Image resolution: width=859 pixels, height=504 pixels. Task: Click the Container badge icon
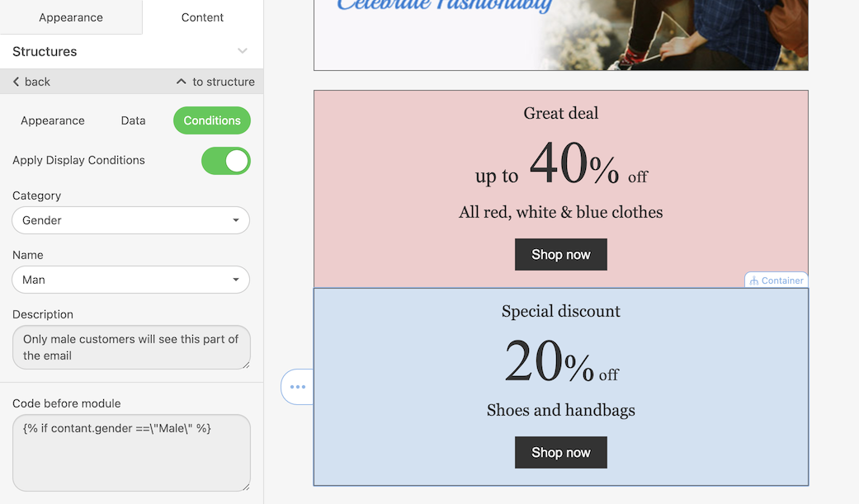[754, 280]
